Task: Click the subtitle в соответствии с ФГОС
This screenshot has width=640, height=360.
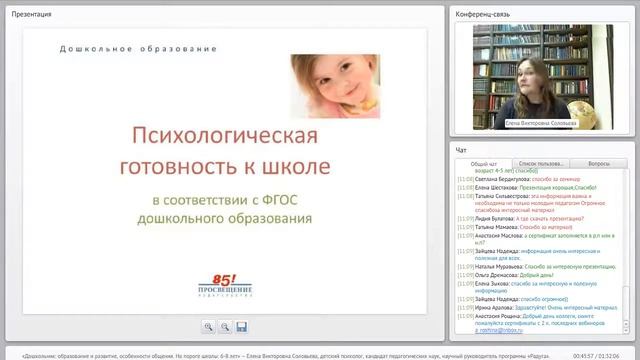Action: pos(225,200)
